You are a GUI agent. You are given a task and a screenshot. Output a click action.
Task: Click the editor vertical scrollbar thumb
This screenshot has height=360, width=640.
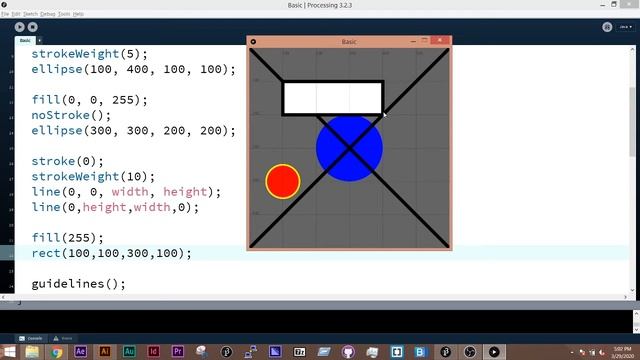[x=632, y=121]
